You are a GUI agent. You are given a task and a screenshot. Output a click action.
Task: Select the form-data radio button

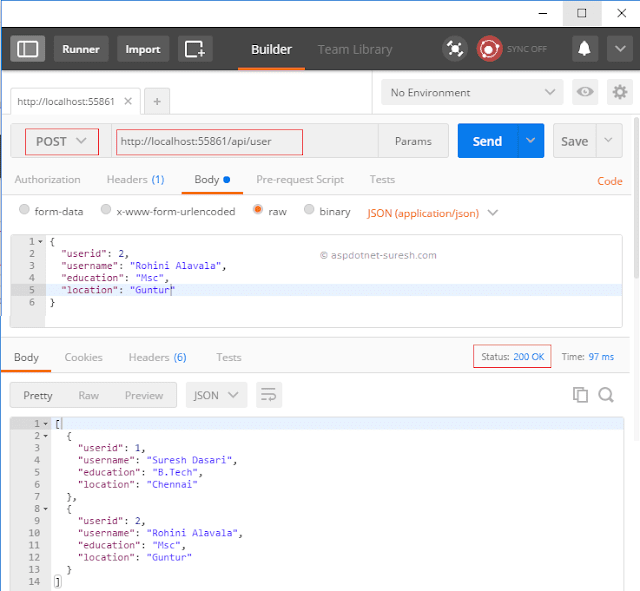[24, 210]
